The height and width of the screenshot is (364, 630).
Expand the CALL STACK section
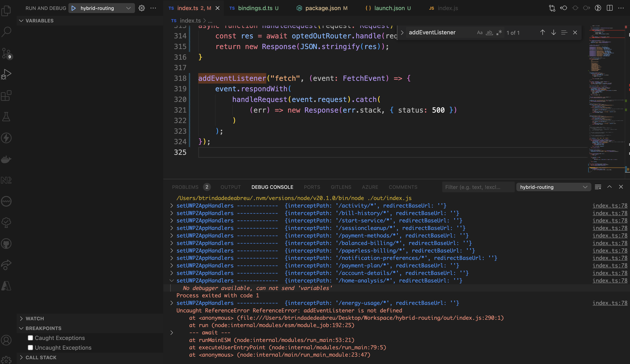click(41, 358)
